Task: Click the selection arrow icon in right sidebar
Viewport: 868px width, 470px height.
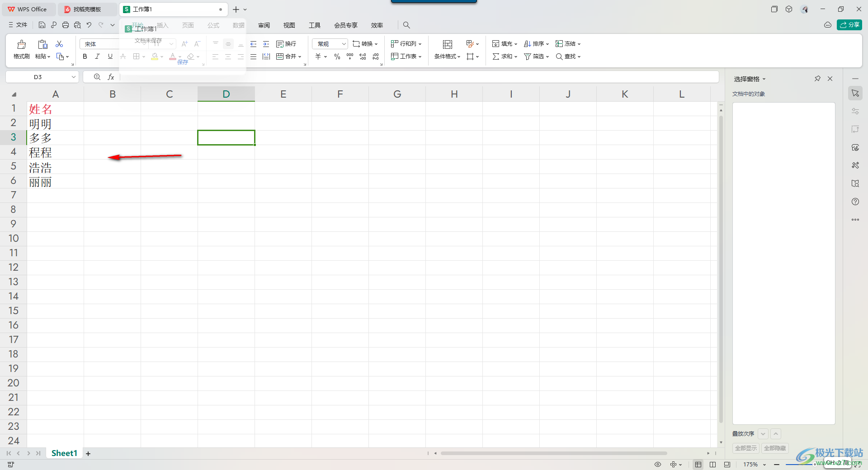Action: pos(855,93)
